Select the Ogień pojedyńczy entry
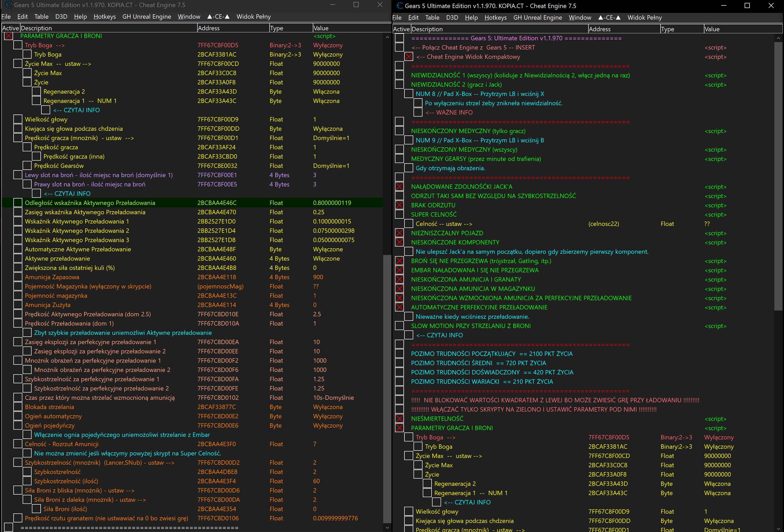Image resolution: width=784 pixels, height=532 pixels. click(x=192, y=425)
